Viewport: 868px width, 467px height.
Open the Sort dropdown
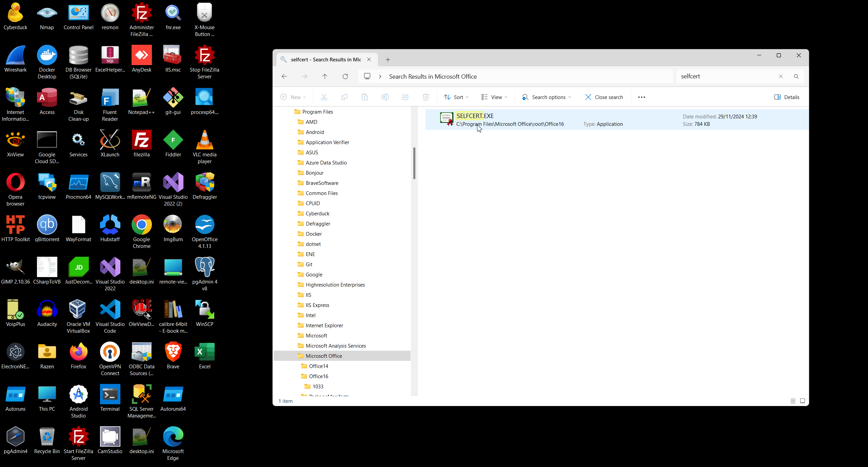click(x=456, y=97)
